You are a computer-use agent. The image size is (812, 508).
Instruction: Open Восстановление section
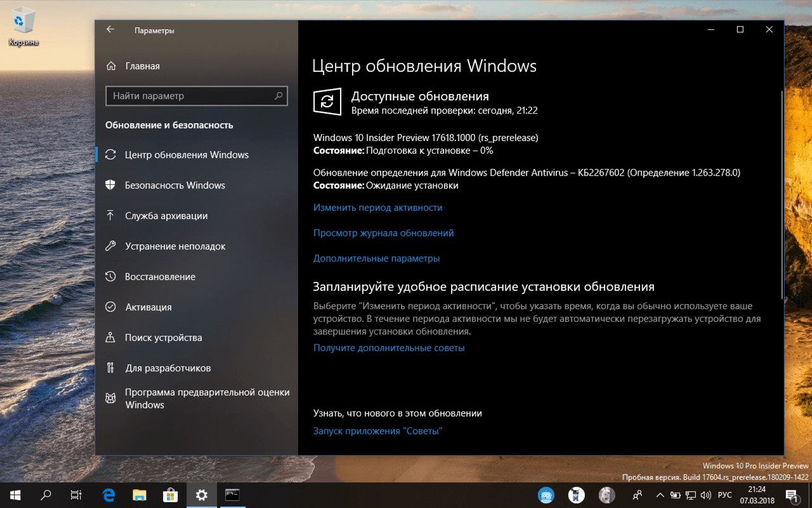(197, 277)
